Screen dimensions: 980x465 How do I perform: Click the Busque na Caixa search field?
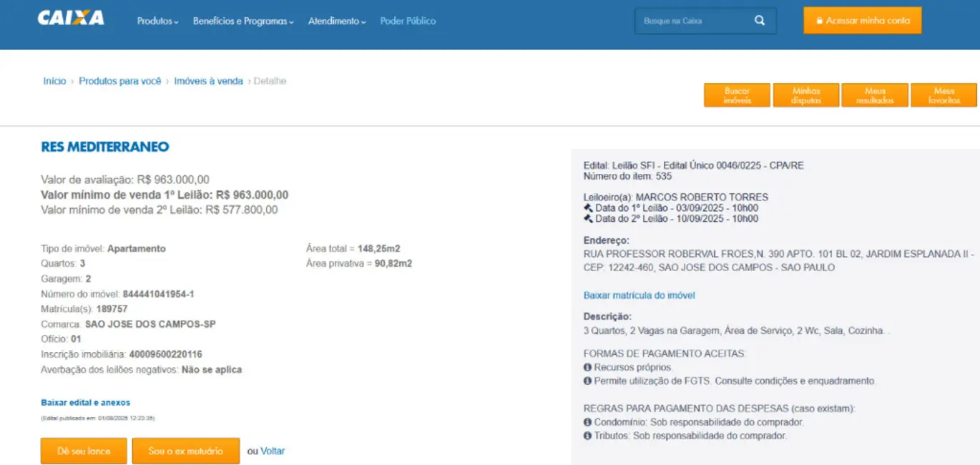tap(692, 21)
